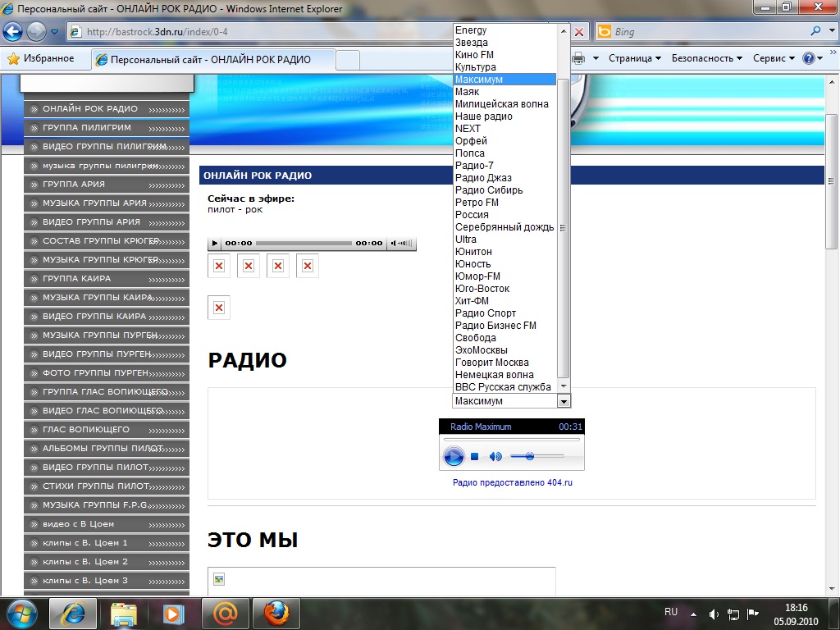
Task: Click the Bing search magnifier icon
Action: coord(815,32)
